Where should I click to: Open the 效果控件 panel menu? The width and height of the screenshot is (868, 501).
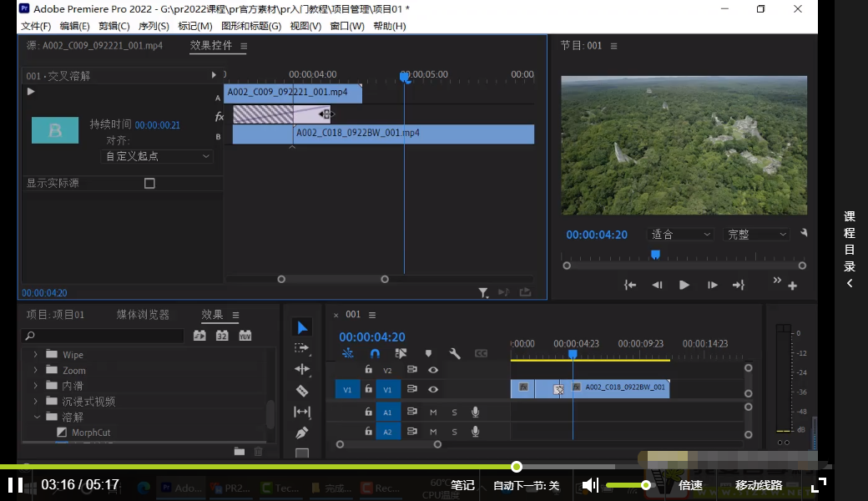244,46
